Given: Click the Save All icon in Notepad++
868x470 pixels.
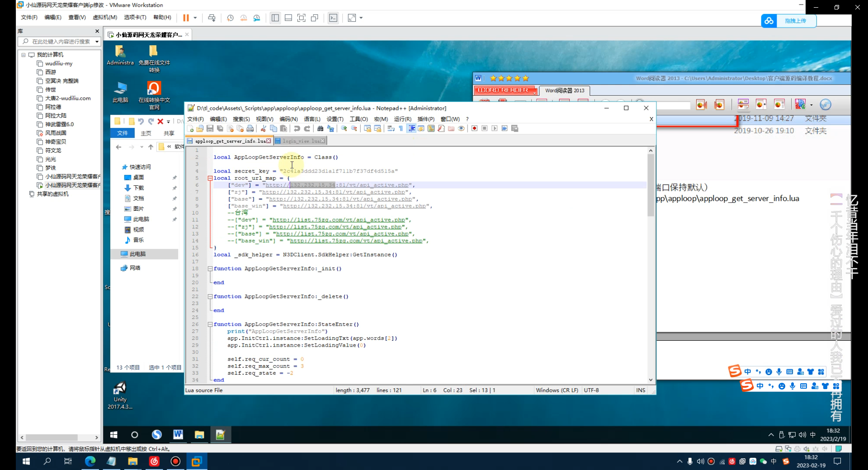Looking at the screenshot, I should coord(220,129).
